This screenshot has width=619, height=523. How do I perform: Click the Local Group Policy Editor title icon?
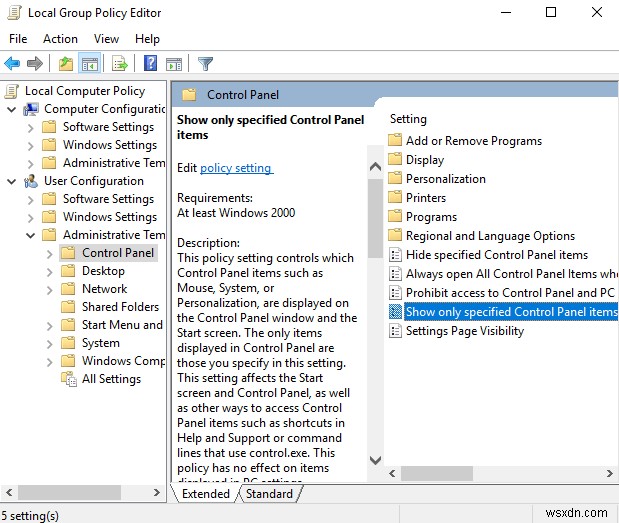[x=14, y=13]
